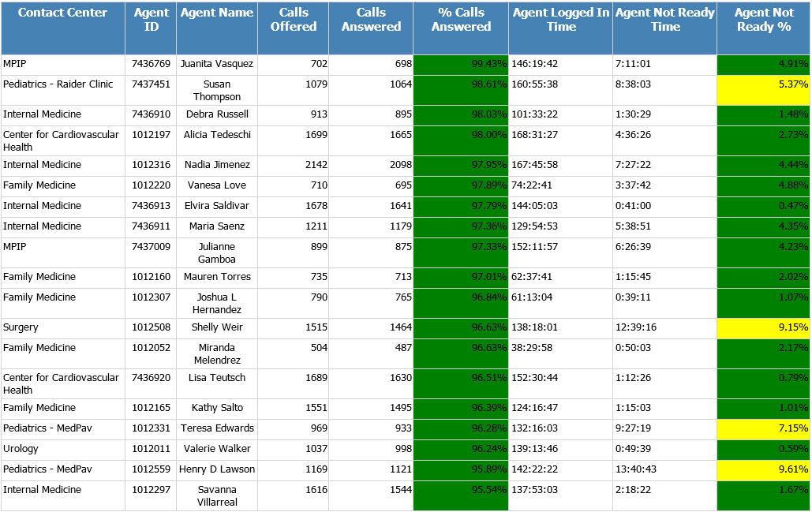Click the Agent Not Ready % header
The image size is (812, 512).
point(763,28)
